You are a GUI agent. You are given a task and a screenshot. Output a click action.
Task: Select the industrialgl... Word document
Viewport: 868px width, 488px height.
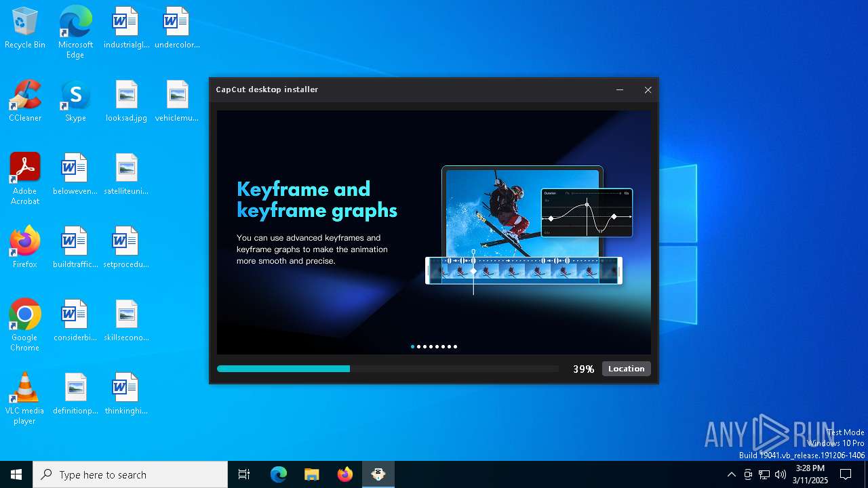(126, 28)
